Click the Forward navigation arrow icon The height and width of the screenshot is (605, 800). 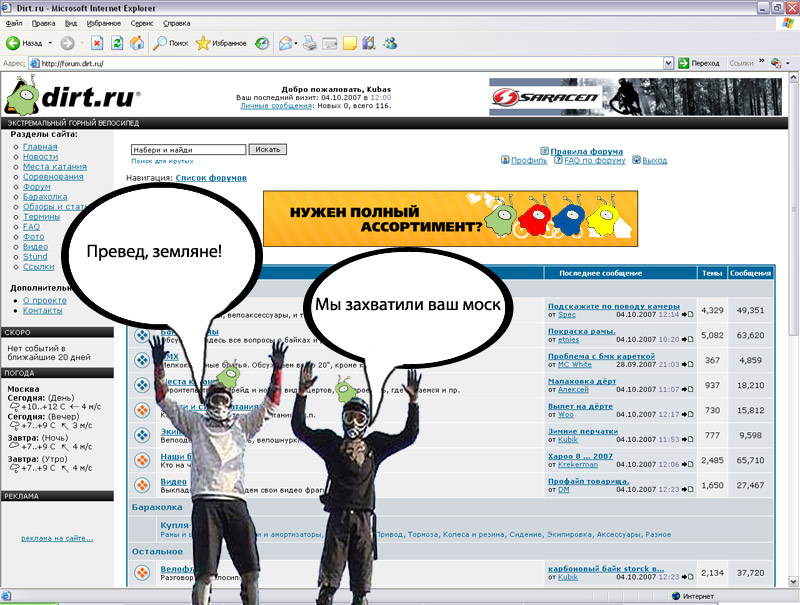click(67, 43)
